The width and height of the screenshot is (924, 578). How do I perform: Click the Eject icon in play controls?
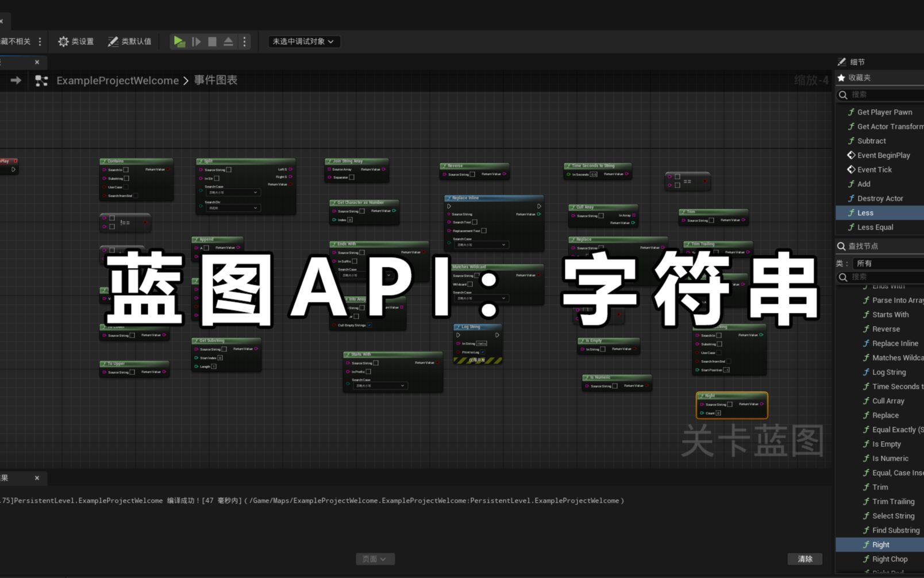click(228, 41)
